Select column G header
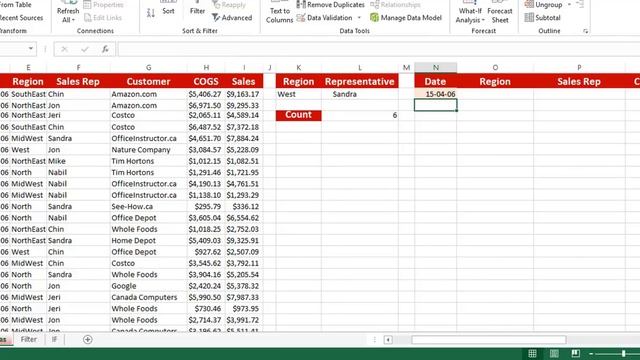The width and height of the screenshot is (640, 360). (x=149, y=67)
